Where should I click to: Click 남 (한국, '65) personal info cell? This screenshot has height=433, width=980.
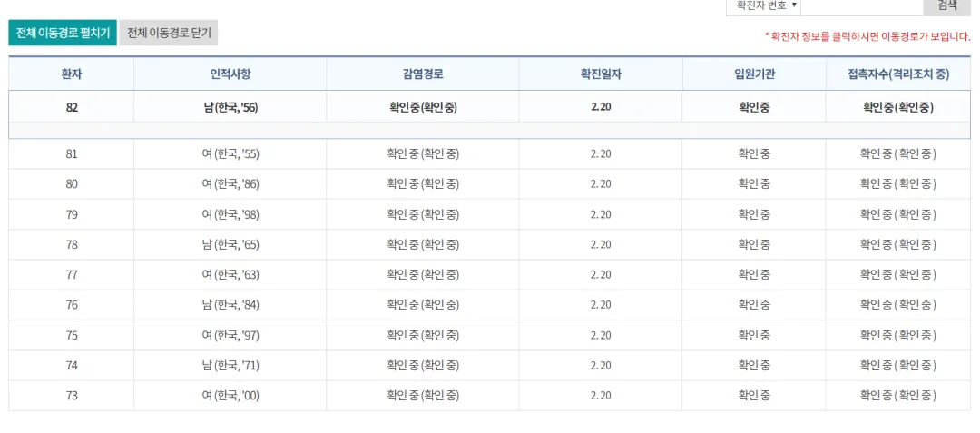pos(230,244)
